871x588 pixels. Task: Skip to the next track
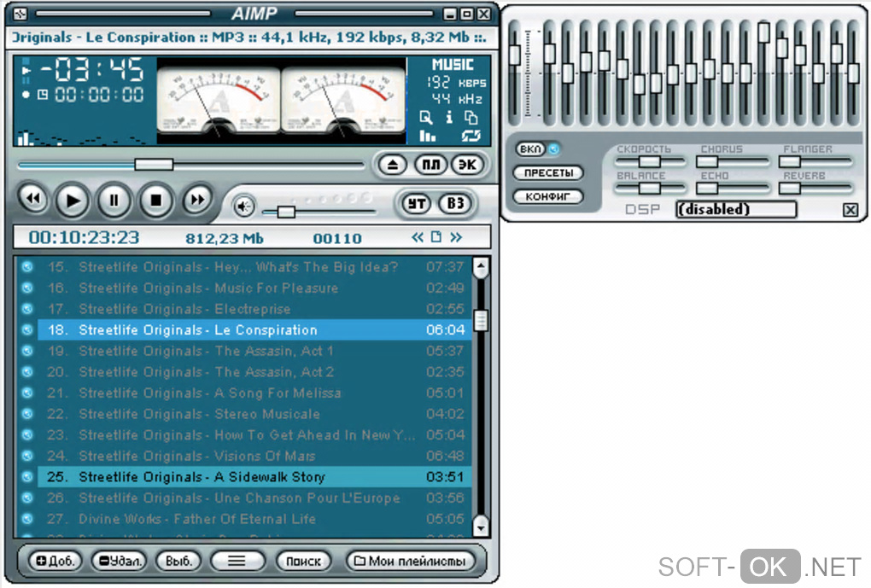tap(197, 198)
